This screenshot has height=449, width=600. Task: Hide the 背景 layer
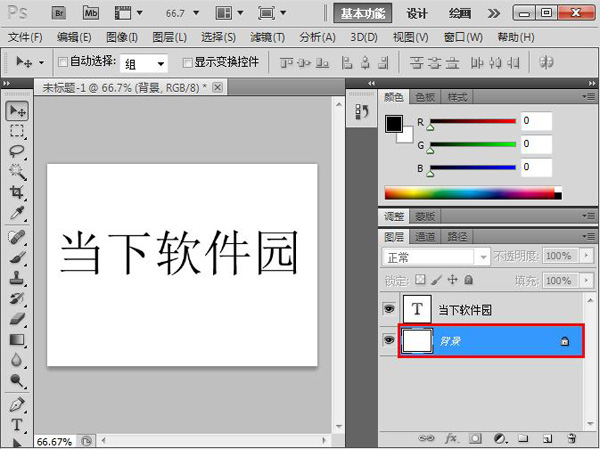point(389,340)
